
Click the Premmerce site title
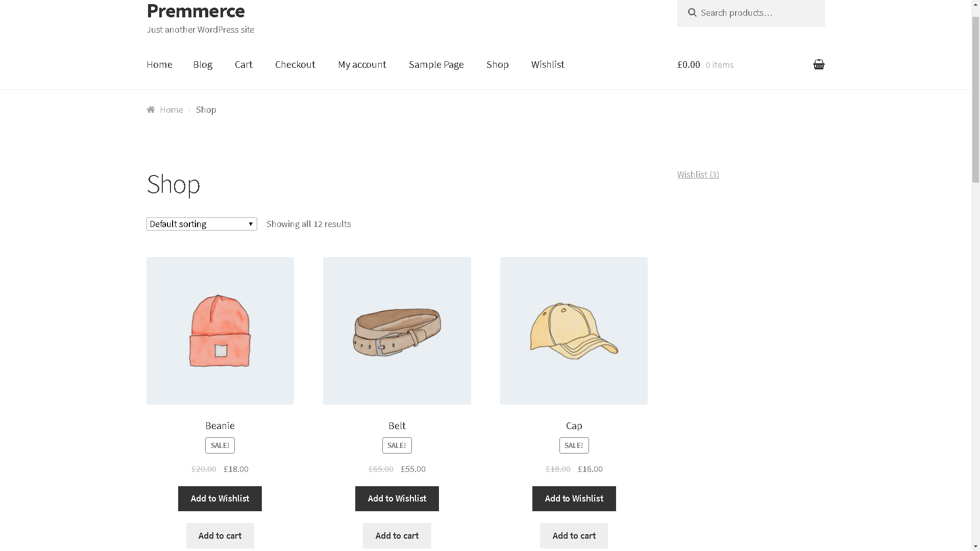[x=195, y=11]
